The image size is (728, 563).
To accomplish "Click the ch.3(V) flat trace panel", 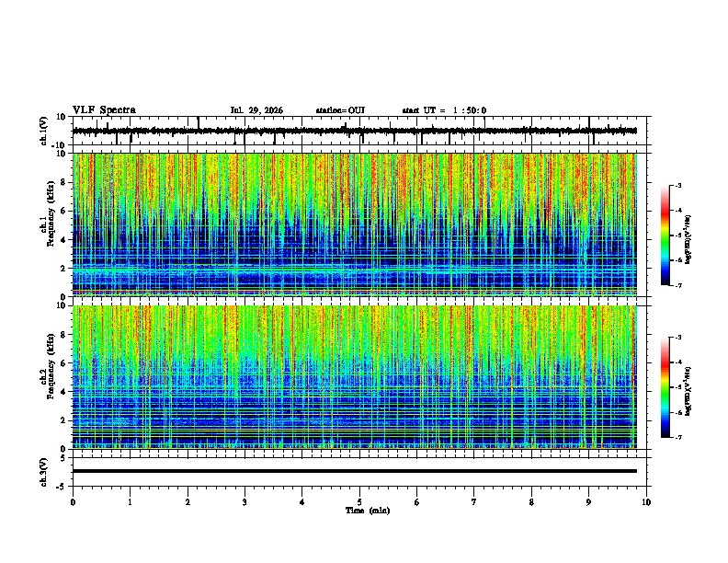I will [x=359, y=472].
